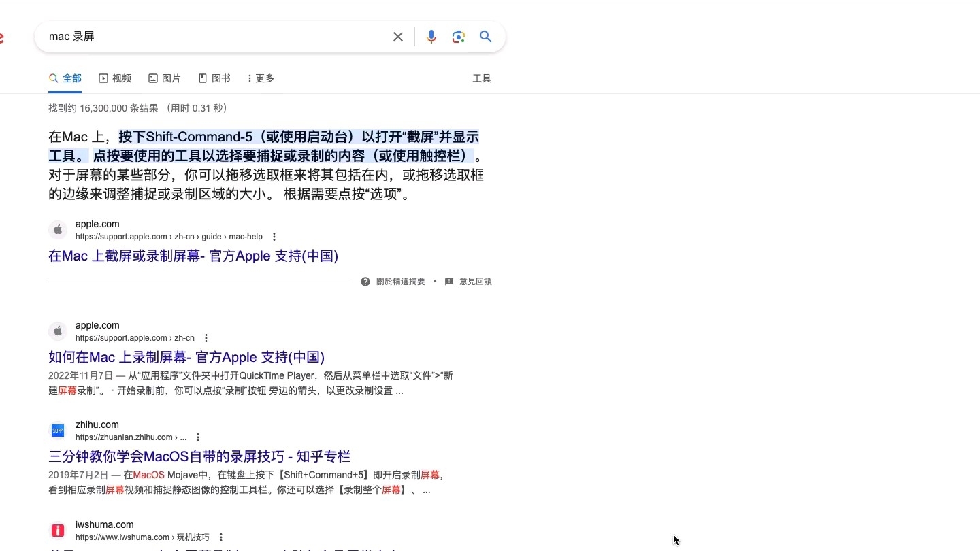Click Apple favicon of second apple.com result
The image size is (980, 551).
(x=59, y=331)
